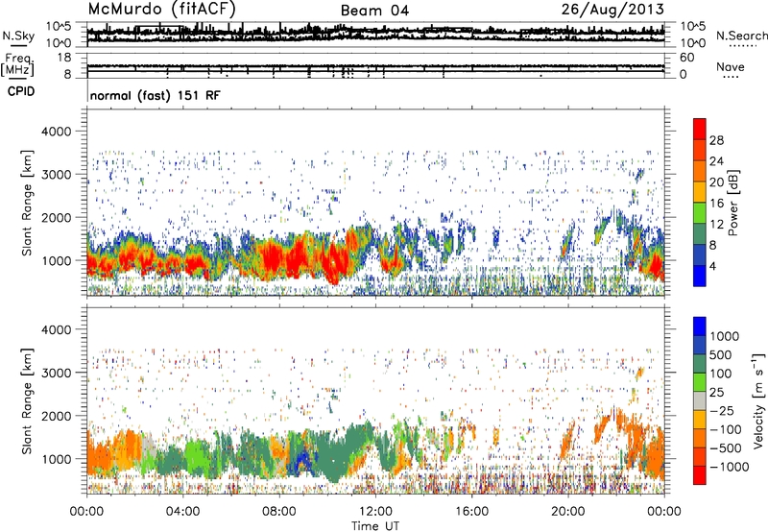Click the "08:00" time tick label

279,512
